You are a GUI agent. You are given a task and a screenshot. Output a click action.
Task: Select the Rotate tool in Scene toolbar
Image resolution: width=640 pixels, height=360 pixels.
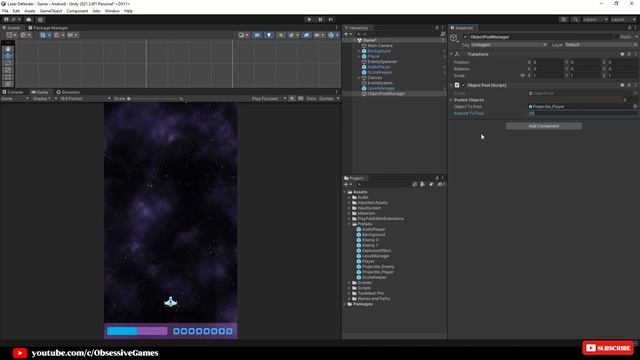(8, 63)
